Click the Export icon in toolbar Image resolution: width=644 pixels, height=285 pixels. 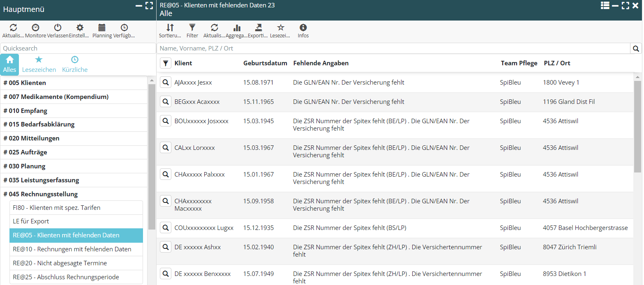click(259, 28)
